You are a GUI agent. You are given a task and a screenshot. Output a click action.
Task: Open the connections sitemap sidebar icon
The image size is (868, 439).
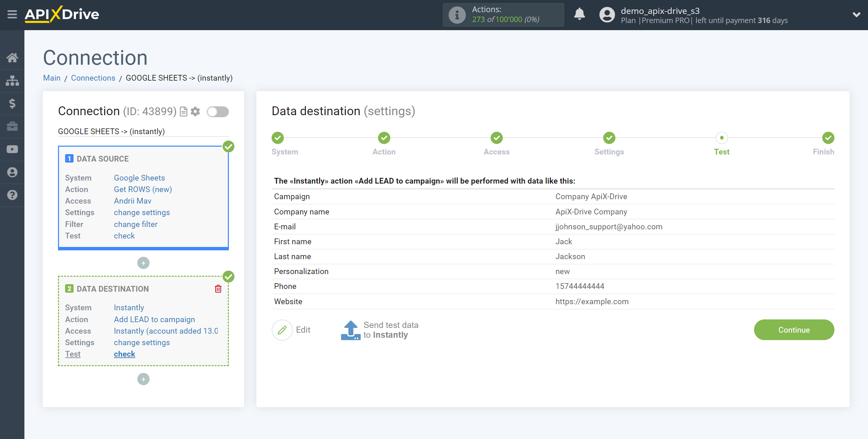(12, 81)
